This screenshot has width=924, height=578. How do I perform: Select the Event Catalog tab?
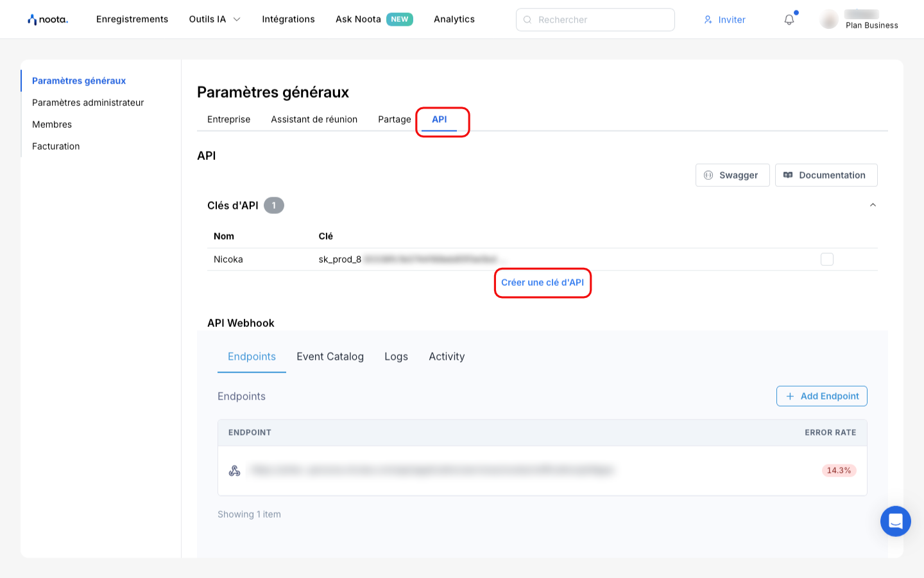[330, 356]
